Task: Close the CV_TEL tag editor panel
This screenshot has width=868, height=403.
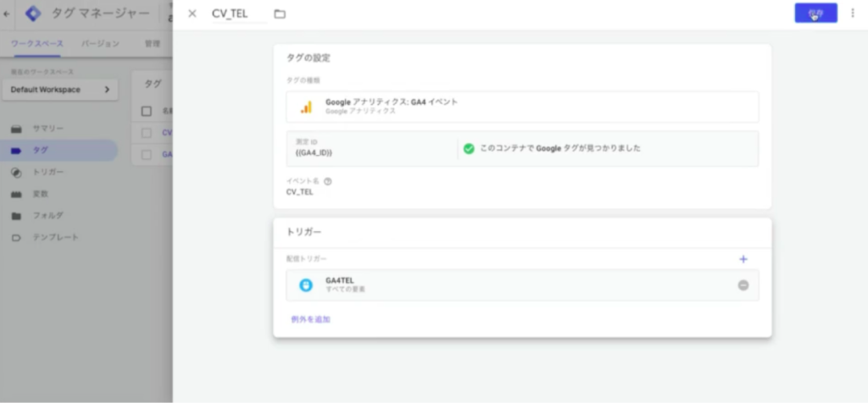Action: pyautogui.click(x=192, y=14)
